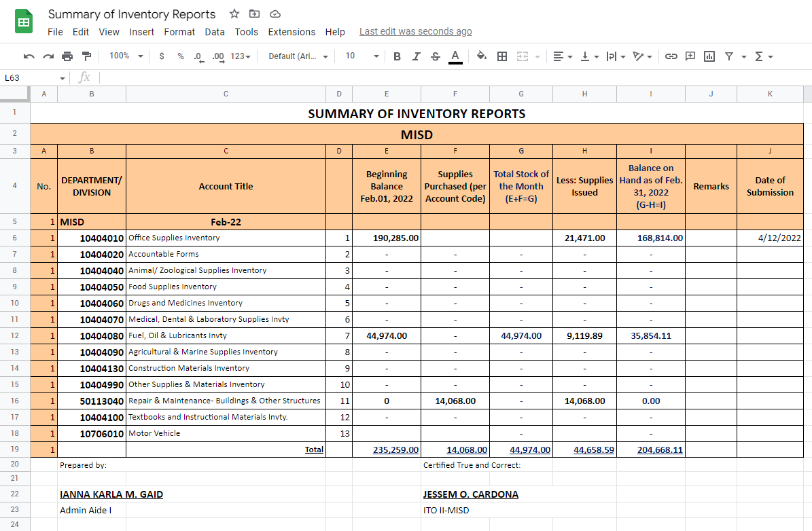Toggle Strikethrough formatting
The height and width of the screenshot is (531, 812).
click(436, 56)
